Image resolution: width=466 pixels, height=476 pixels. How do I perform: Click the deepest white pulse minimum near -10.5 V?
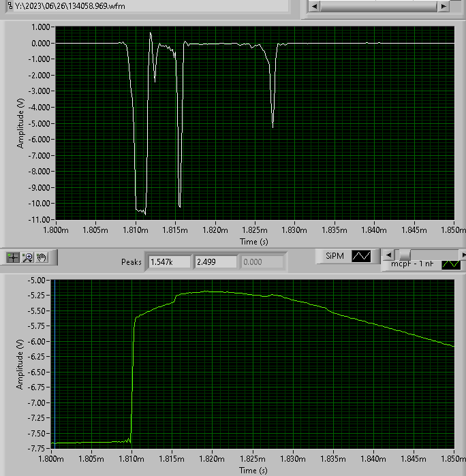[145, 214]
